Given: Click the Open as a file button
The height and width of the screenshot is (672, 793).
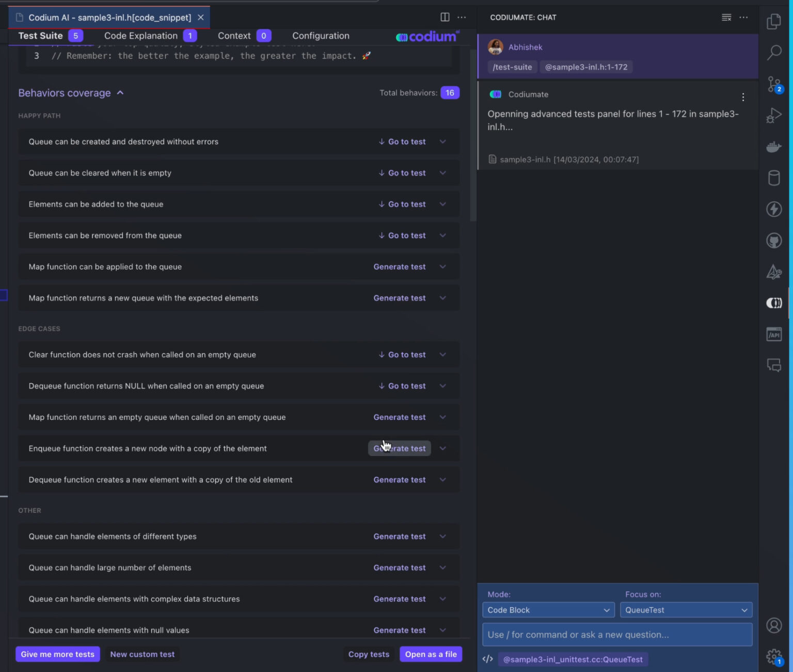Looking at the screenshot, I should [431, 654].
